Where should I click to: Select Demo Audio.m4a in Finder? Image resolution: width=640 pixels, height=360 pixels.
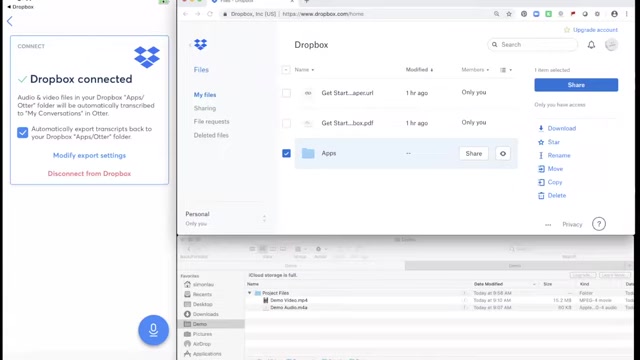click(x=289, y=308)
